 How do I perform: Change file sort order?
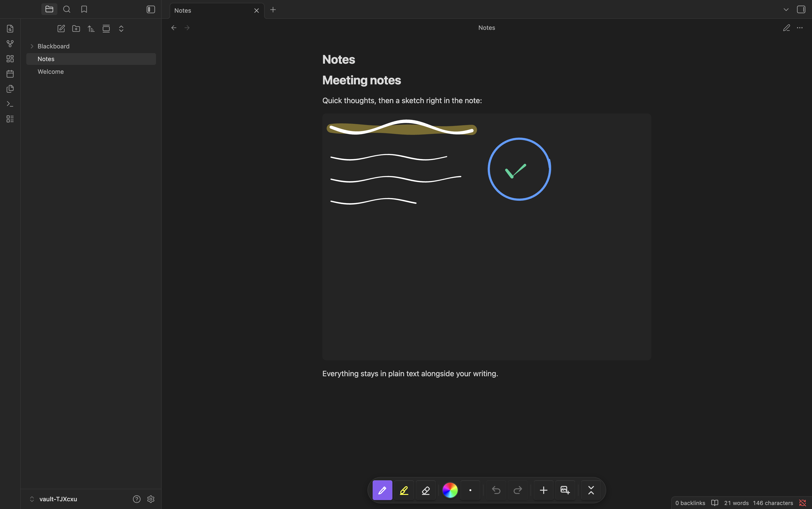tap(91, 29)
